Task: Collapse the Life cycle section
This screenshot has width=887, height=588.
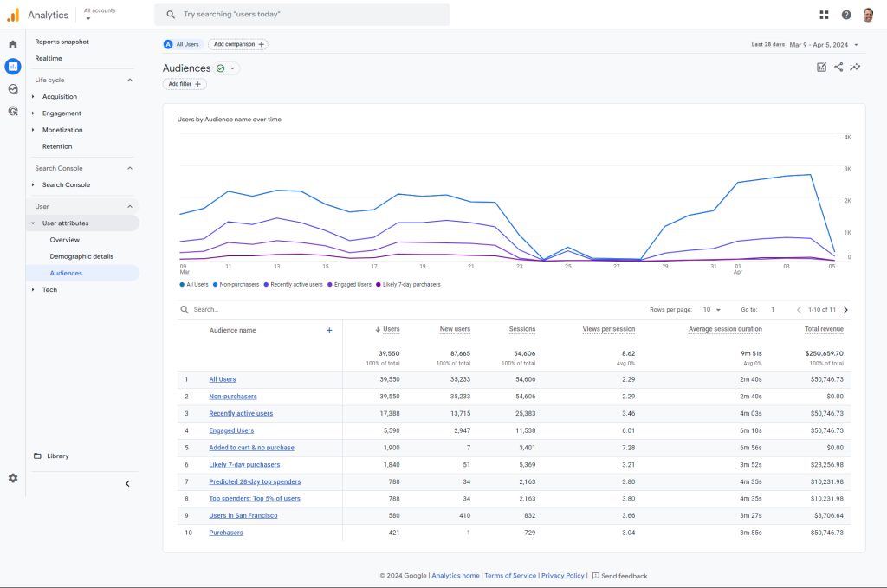Action: click(130, 81)
